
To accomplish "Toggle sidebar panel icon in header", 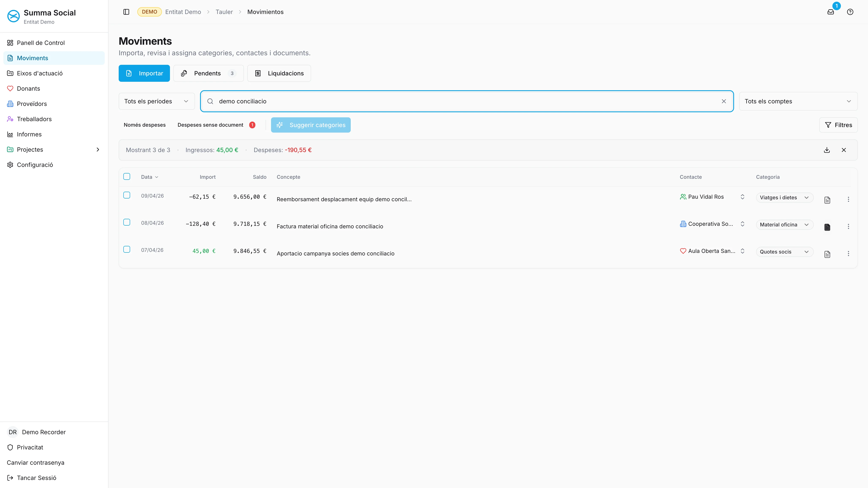I will [126, 12].
